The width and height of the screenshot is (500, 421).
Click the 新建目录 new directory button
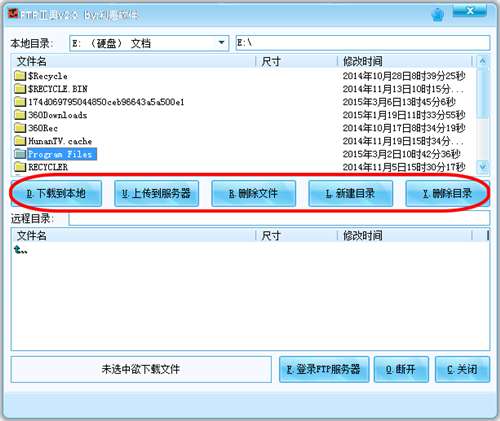(x=351, y=193)
